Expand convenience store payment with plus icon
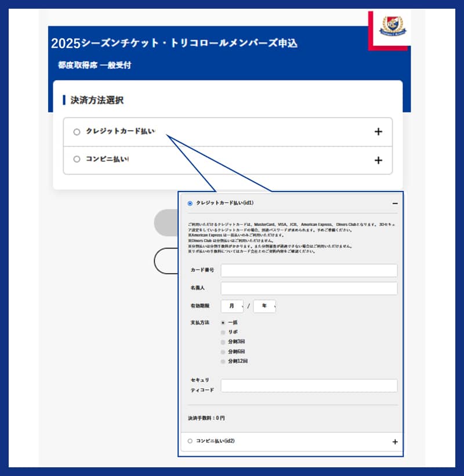The height and width of the screenshot is (476, 464). (x=378, y=160)
